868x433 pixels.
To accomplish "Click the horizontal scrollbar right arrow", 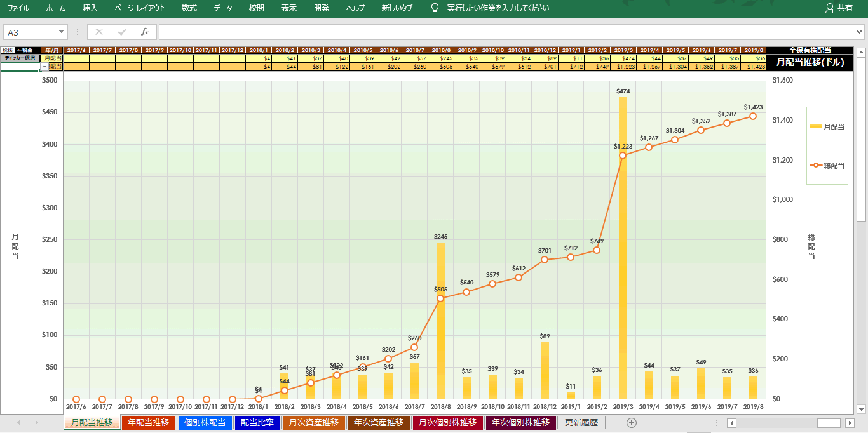I will point(850,423).
